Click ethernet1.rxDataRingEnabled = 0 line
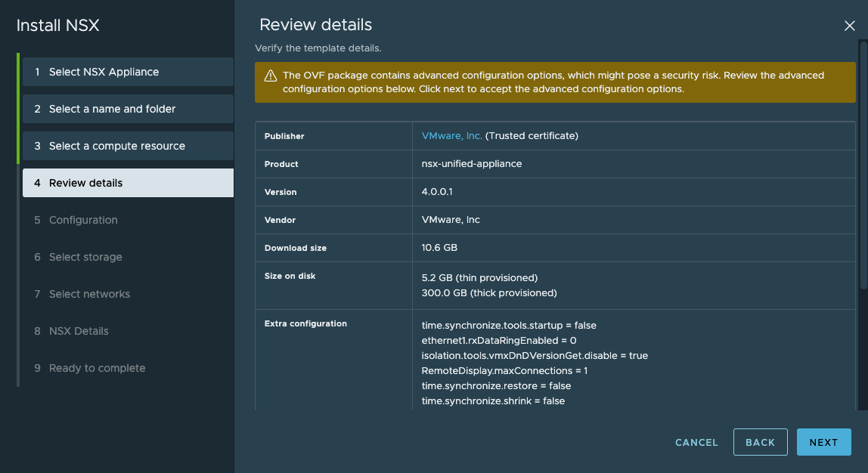Image resolution: width=868 pixels, height=473 pixels. pyautogui.click(x=499, y=340)
